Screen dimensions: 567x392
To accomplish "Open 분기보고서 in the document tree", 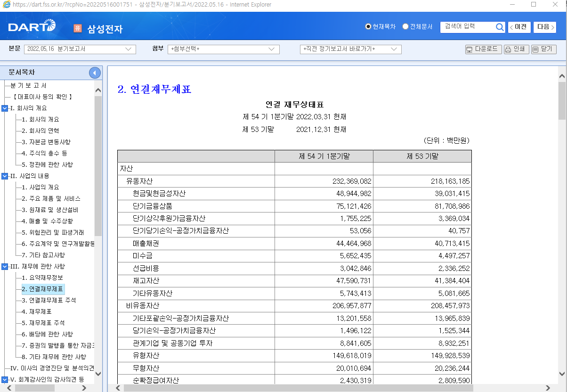I will pyautogui.click(x=28, y=86).
